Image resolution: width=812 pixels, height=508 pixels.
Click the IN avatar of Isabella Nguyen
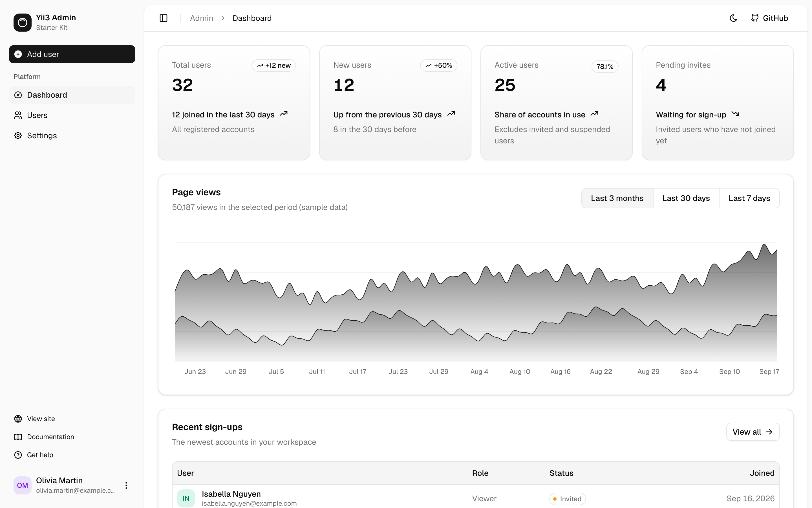pyautogui.click(x=186, y=498)
